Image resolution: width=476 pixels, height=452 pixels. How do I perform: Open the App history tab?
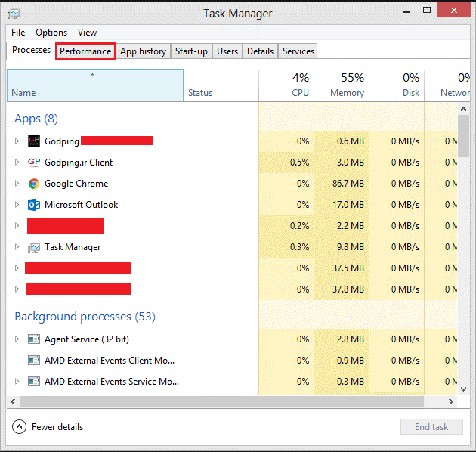click(143, 51)
